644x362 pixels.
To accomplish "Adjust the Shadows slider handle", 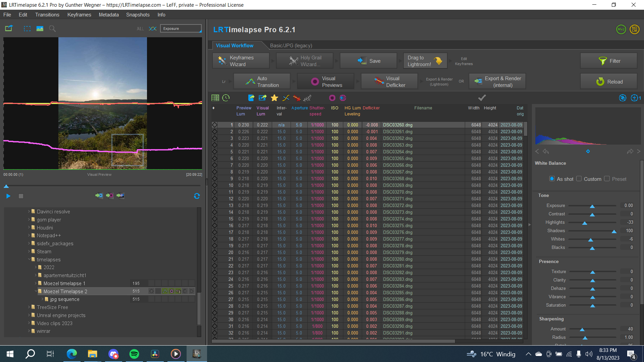I will click(x=614, y=231).
